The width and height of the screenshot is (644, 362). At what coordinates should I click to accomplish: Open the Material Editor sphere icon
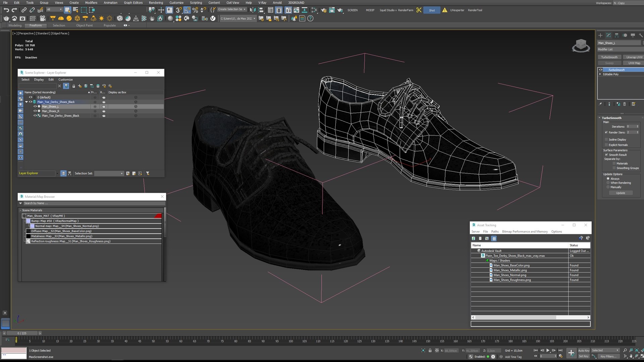coord(170,18)
